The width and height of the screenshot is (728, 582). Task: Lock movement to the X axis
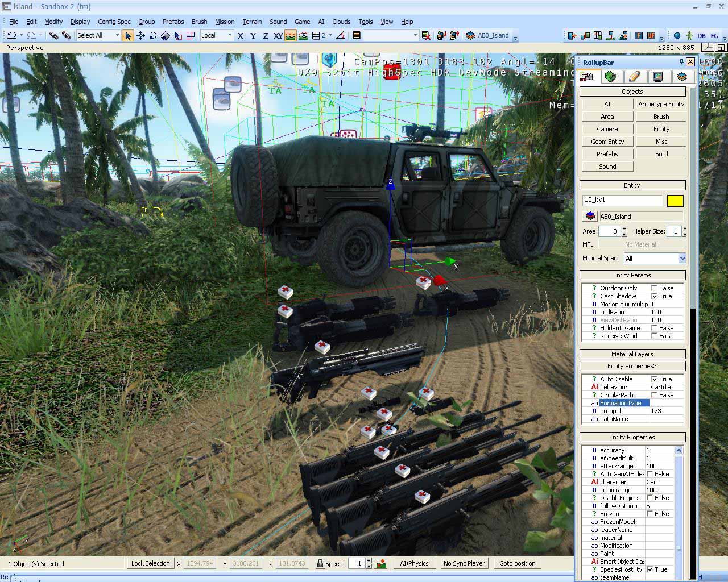point(240,35)
